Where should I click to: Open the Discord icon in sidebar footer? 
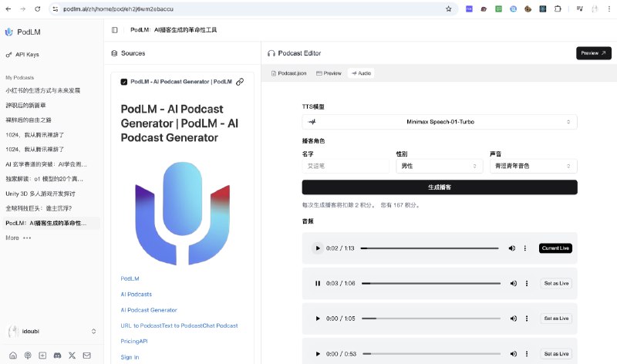pos(57,356)
